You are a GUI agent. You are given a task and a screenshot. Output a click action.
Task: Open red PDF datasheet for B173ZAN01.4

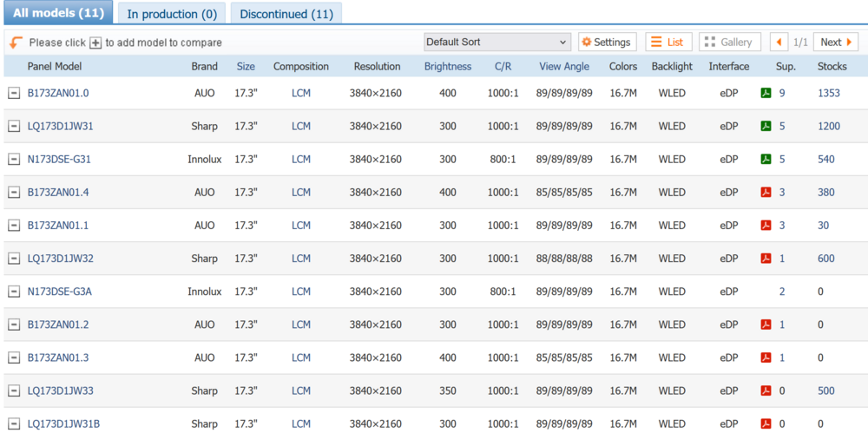coord(766,193)
